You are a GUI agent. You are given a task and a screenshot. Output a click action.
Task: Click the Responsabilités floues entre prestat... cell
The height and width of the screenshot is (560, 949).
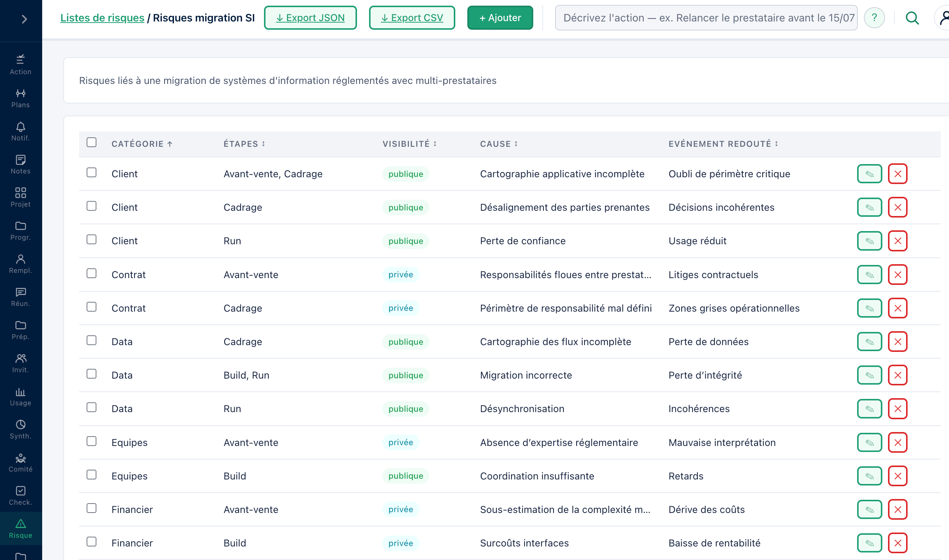pyautogui.click(x=566, y=275)
